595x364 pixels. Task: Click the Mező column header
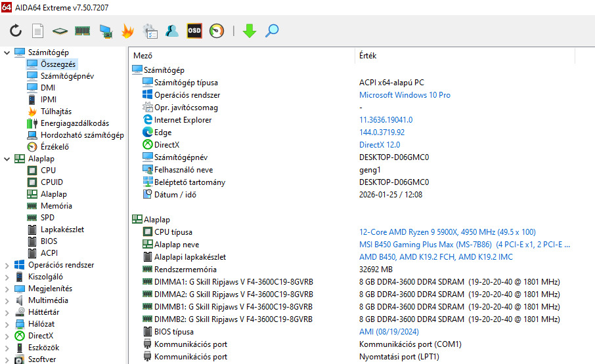click(x=143, y=56)
